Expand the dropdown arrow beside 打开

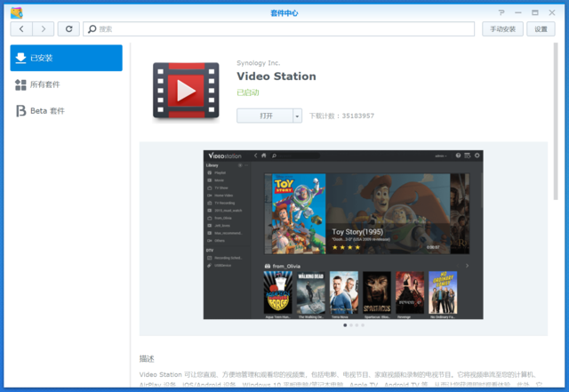(297, 116)
